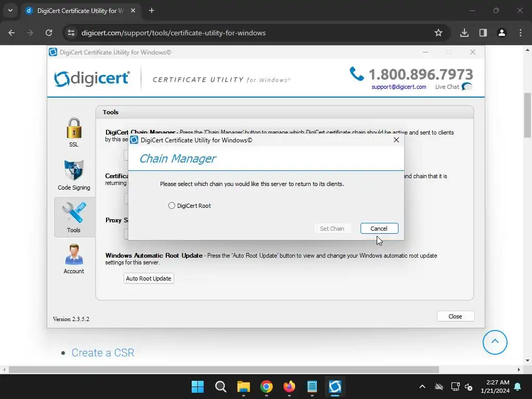Switch to Chrome in the taskbar
Viewport: 532px width, 399px height.
[x=267, y=387]
